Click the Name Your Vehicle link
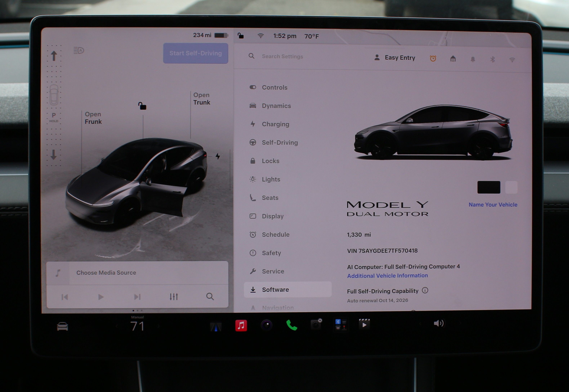 coord(493,205)
